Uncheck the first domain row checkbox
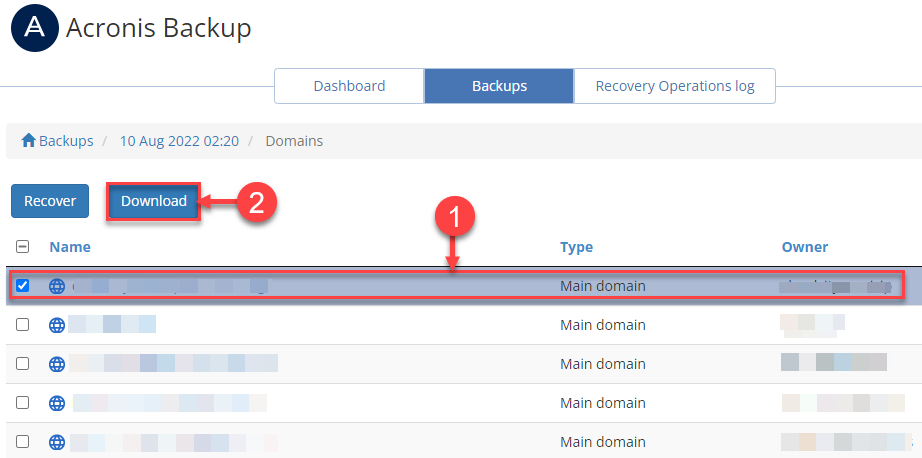The image size is (922, 458). (23, 286)
